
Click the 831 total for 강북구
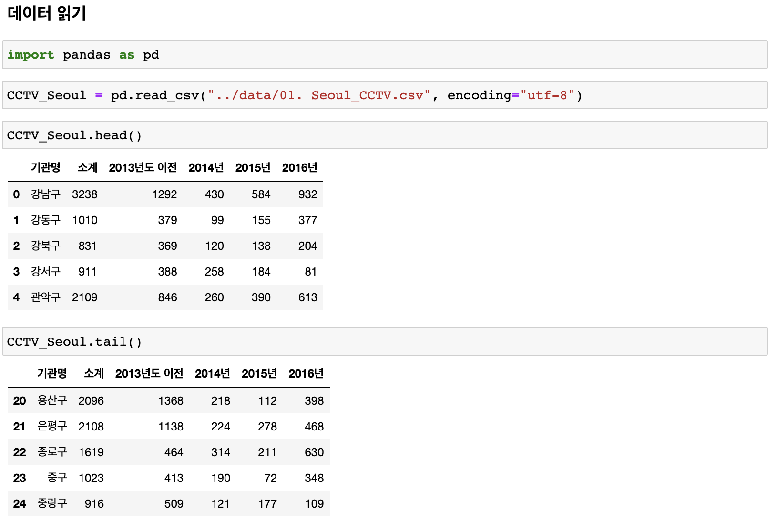point(88,246)
